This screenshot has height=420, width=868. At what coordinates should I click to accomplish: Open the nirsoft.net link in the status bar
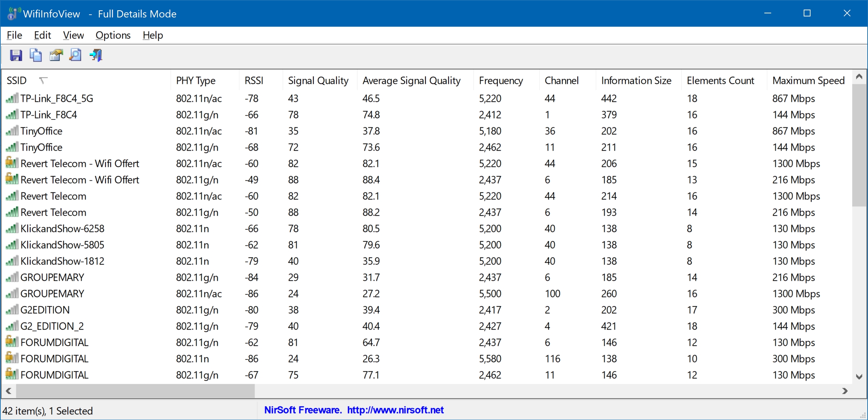(x=395, y=410)
